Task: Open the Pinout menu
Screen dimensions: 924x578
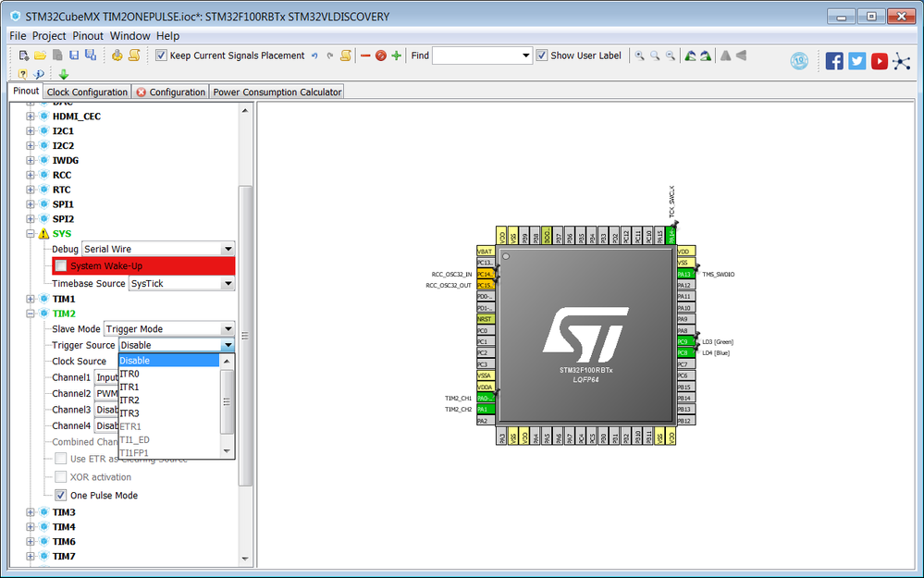Action: (88, 36)
